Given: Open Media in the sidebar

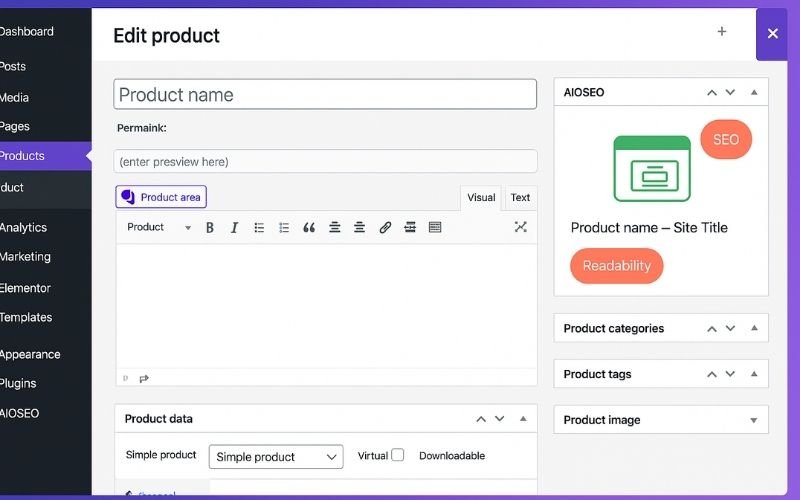Looking at the screenshot, I should (14, 97).
